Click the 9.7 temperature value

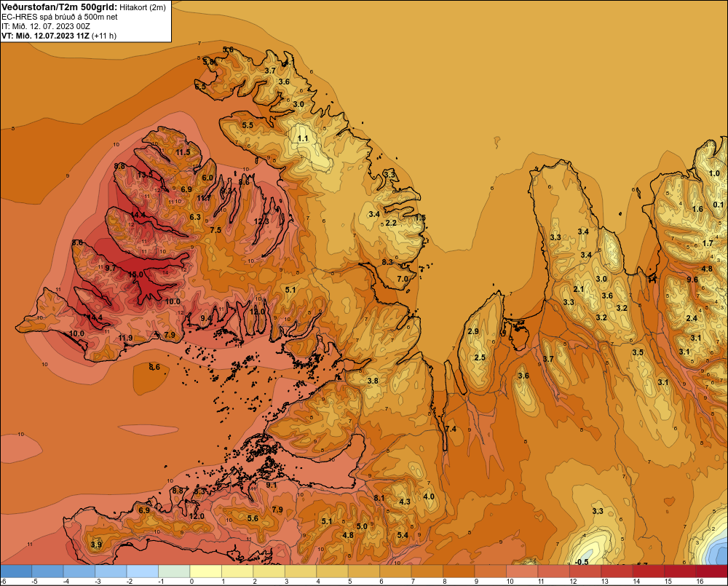click(x=111, y=268)
